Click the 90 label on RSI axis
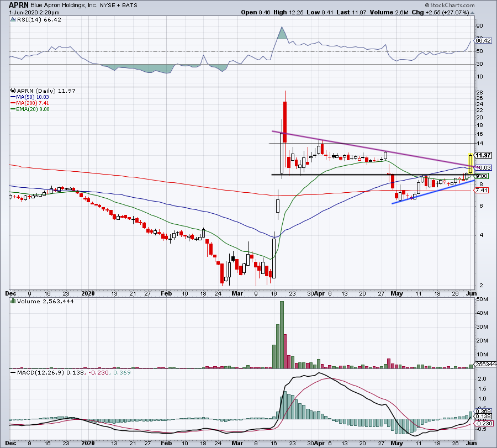The image size is (497, 448). pos(479,26)
